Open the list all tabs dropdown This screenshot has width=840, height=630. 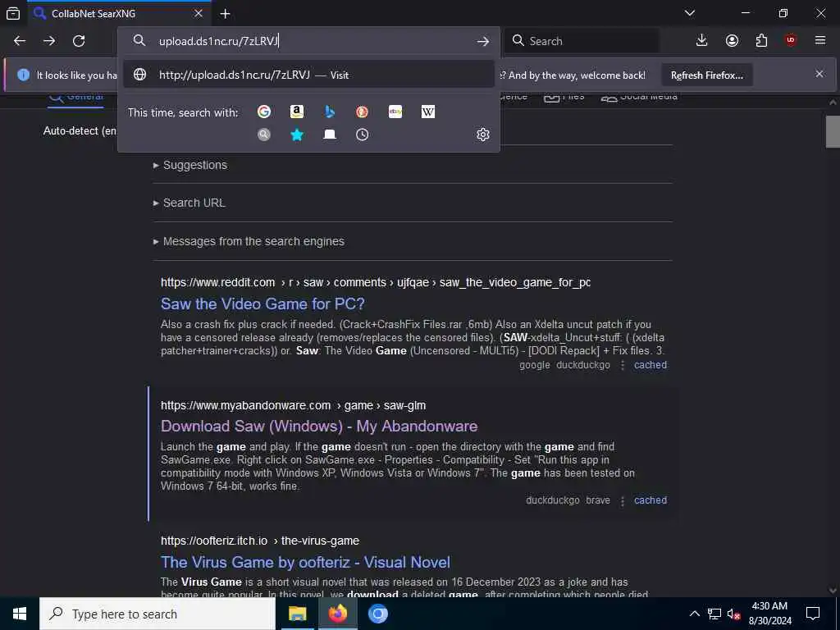click(x=690, y=13)
